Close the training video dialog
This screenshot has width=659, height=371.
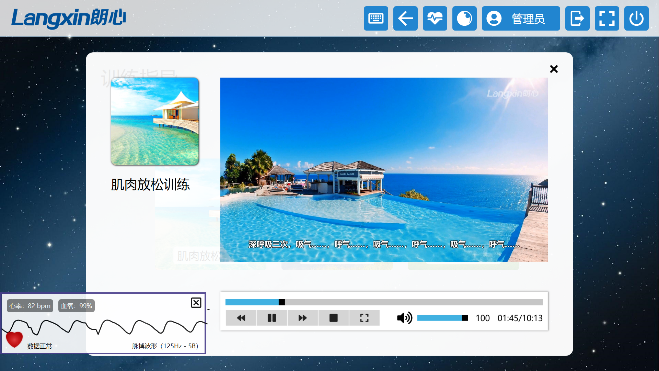pyautogui.click(x=554, y=69)
